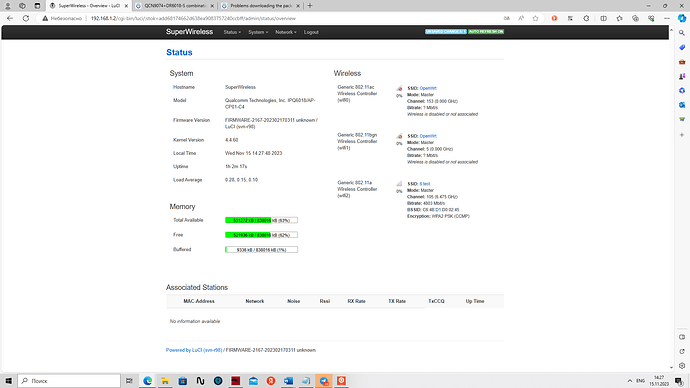Expand the Network dropdown menu
Viewport: 690px width, 388px height.
pyautogui.click(x=286, y=32)
